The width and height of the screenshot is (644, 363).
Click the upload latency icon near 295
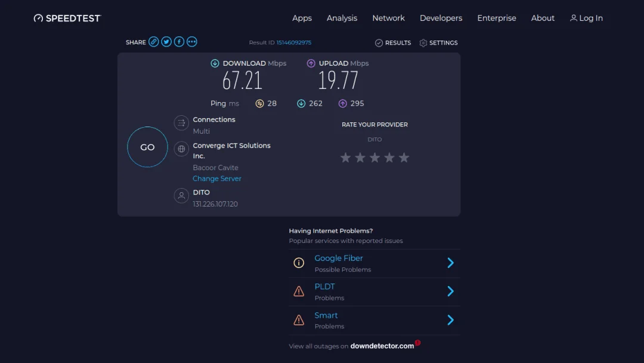click(342, 104)
